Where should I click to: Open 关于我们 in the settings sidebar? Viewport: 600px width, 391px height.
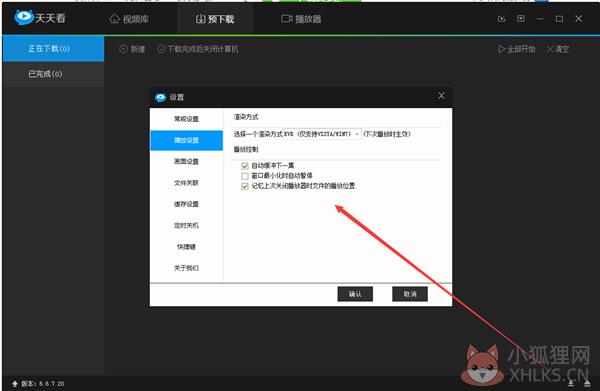[x=186, y=268]
